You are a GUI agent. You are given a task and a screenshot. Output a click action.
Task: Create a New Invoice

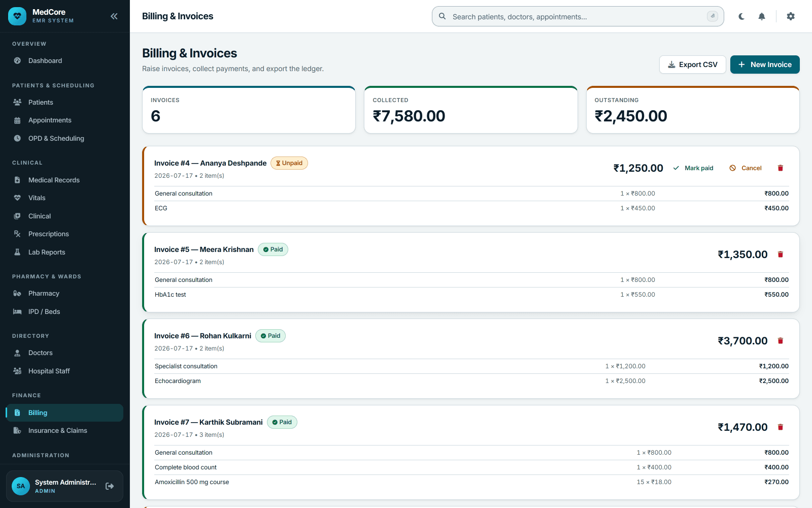[765, 65]
